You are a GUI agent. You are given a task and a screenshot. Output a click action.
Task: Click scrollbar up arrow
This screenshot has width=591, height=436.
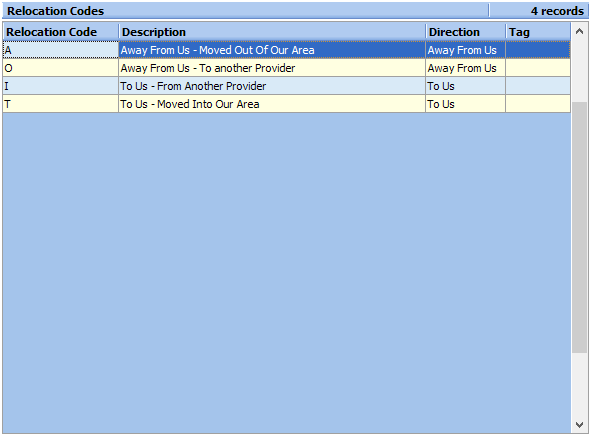tap(579, 32)
